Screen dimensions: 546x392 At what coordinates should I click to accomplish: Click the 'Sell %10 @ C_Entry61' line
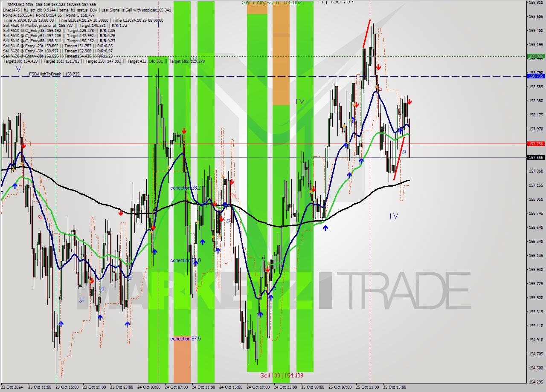click(x=59, y=36)
